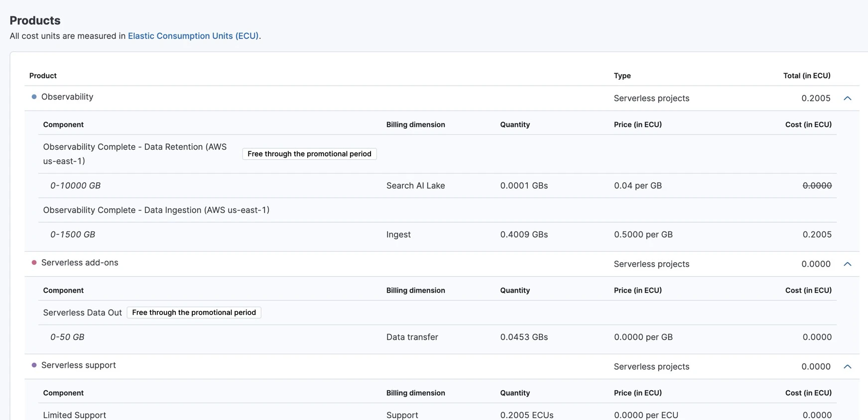The image size is (868, 420).
Task: Click the Product column header
Action: coord(43,76)
